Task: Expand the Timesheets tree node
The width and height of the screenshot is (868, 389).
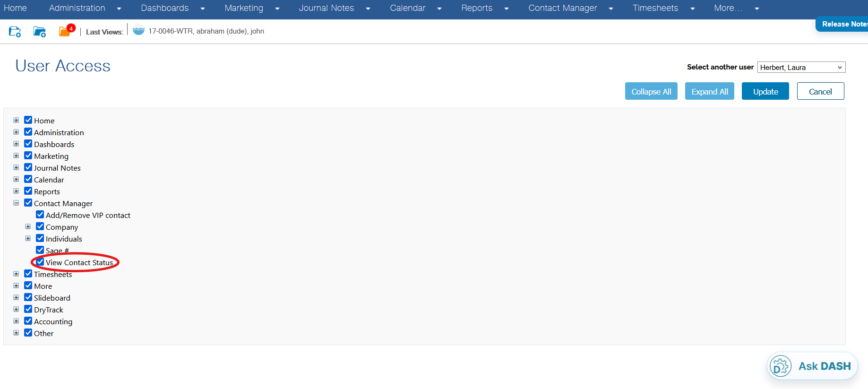Action: click(x=16, y=274)
